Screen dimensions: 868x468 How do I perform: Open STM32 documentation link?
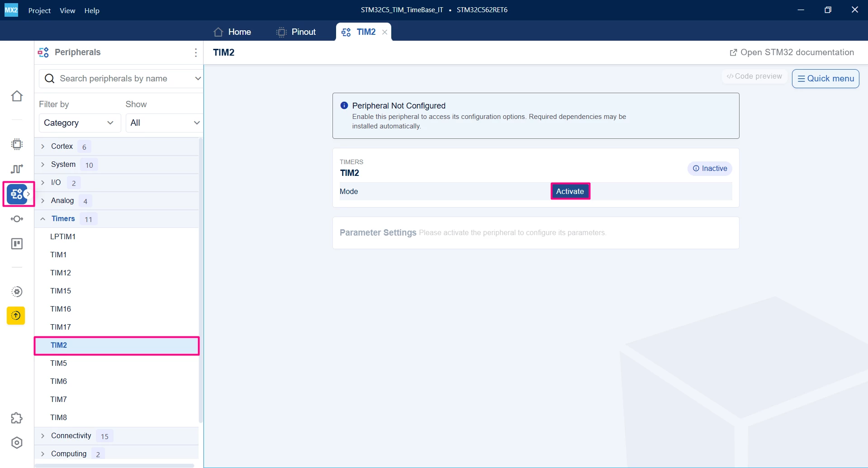coord(792,52)
